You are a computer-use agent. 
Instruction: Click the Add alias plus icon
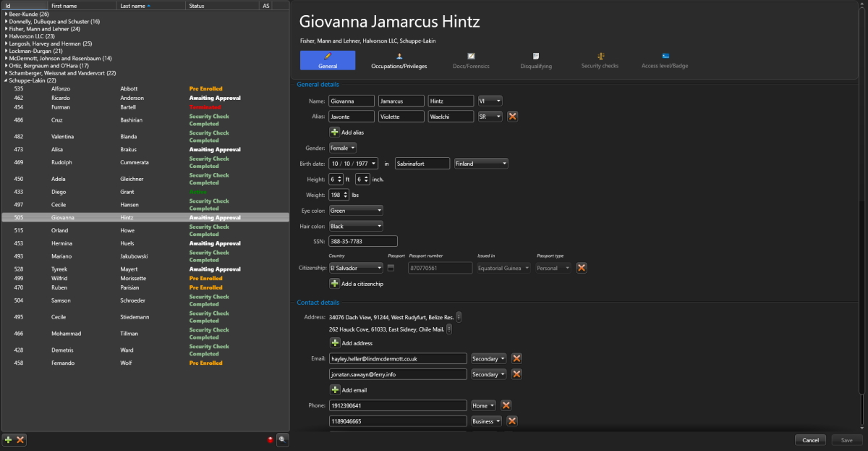[x=334, y=132]
